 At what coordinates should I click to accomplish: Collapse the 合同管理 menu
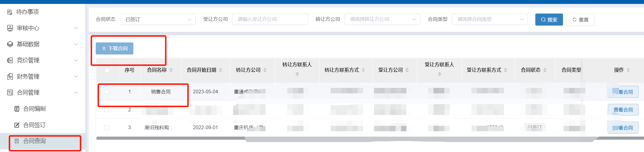click(x=76, y=93)
